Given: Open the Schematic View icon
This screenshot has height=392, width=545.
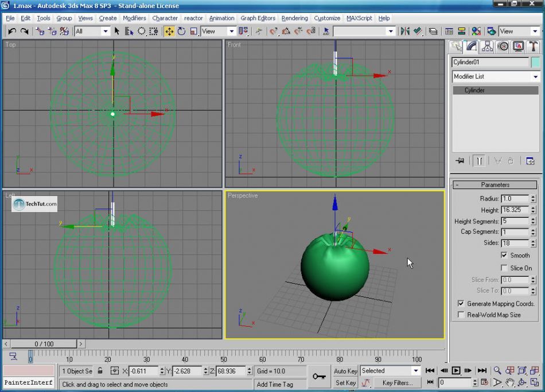Looking at the screenshot, I should tap(461, 32).
